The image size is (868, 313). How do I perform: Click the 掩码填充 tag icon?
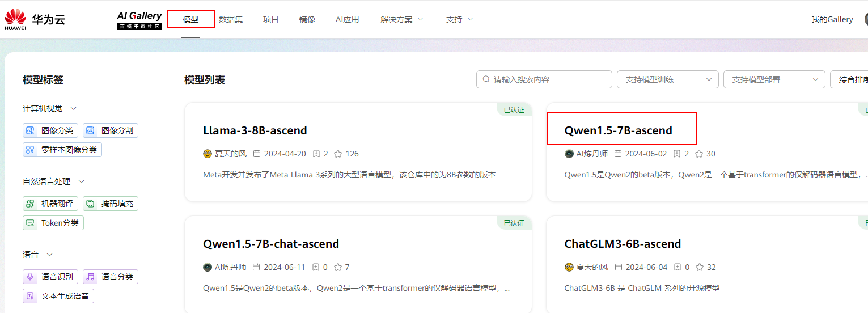pyautogui.click(x=90, y=204)
